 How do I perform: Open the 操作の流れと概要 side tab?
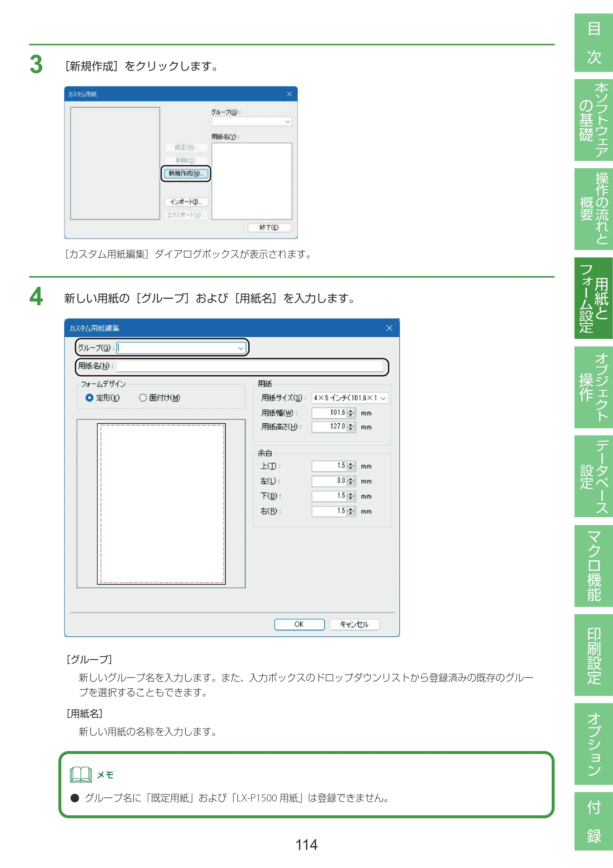[x=593, y=209]
